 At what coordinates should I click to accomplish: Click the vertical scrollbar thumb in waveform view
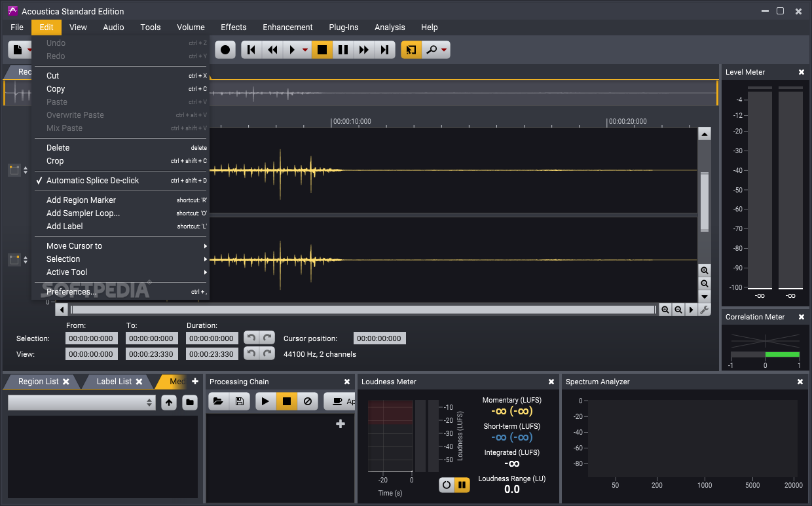(705, 202)
